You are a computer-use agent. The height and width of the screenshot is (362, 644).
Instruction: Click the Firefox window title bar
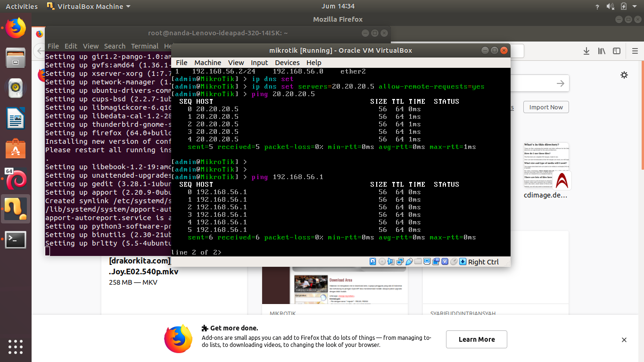click(338, 19)
